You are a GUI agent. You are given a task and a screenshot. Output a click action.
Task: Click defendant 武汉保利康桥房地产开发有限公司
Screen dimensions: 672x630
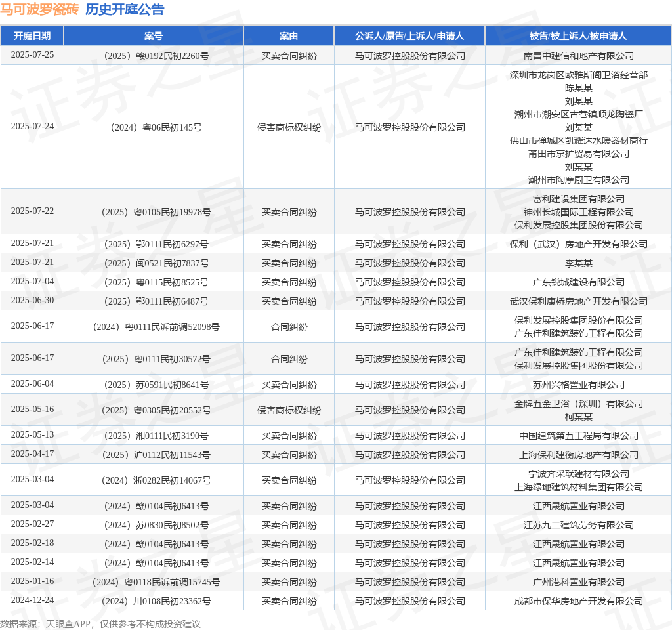pyautogui.click(x=579, y=301)
